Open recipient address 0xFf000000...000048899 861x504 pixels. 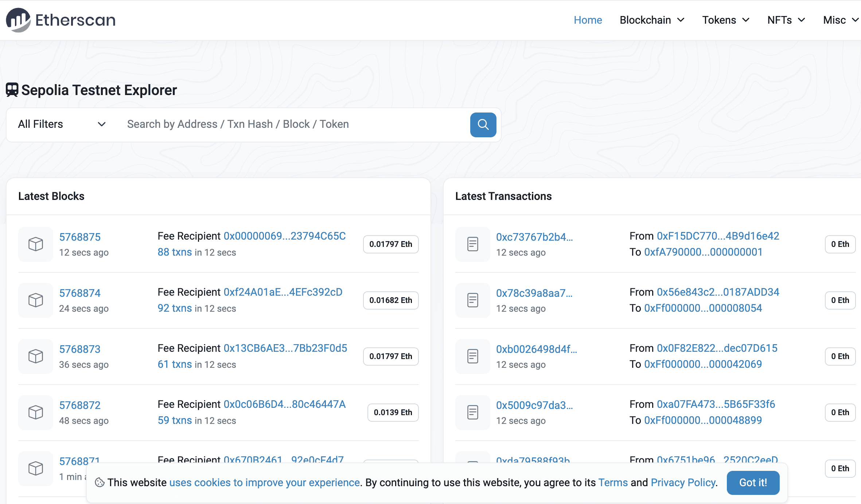pyautogui.click(x=703, y=420)
